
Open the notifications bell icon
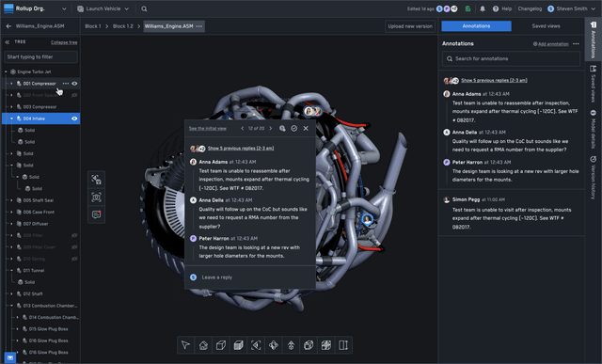coord(483,8)
